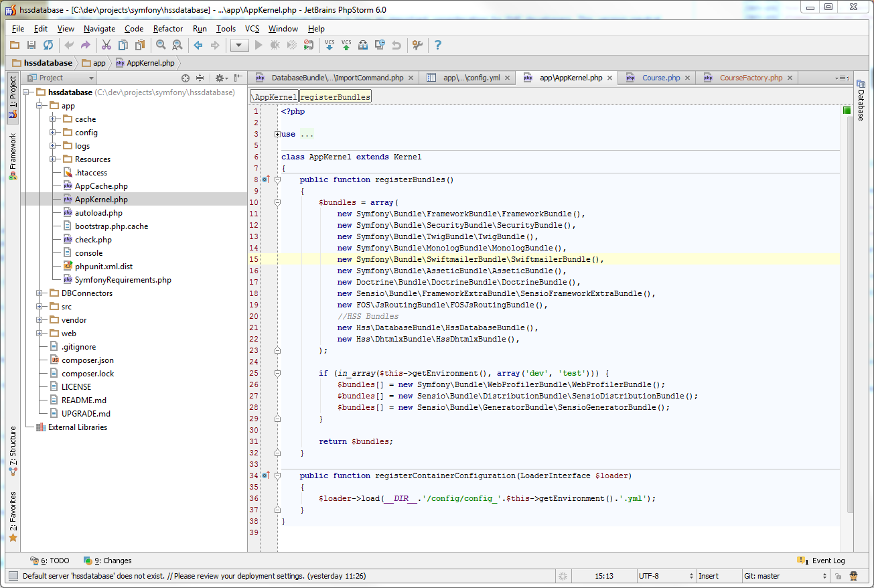Click the Redo arrow in toolbar
This screenshot has height=588, width=874.
coord(85,45)
